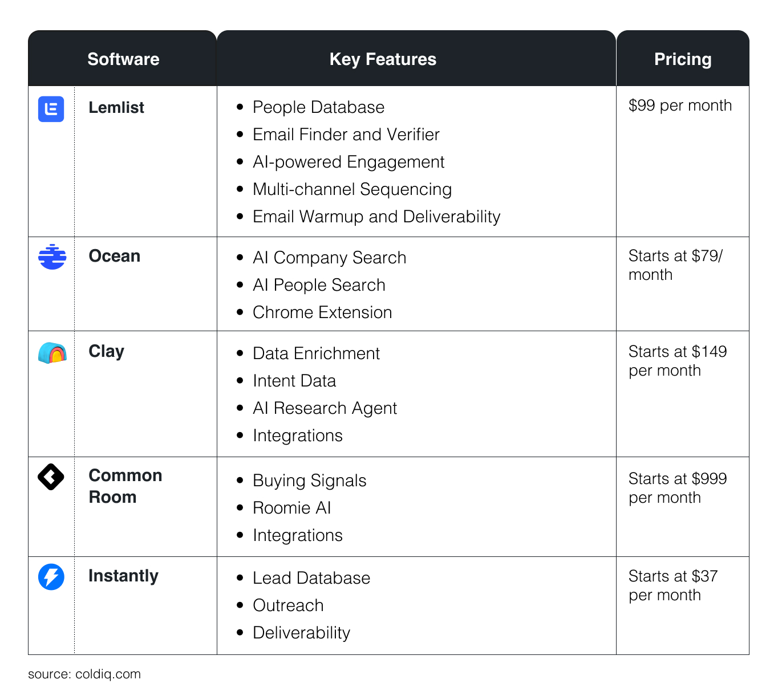This screenshot has height=700, width=778.
Task: Select 'Chrome Extension' feature item
Action: point(322,312)
